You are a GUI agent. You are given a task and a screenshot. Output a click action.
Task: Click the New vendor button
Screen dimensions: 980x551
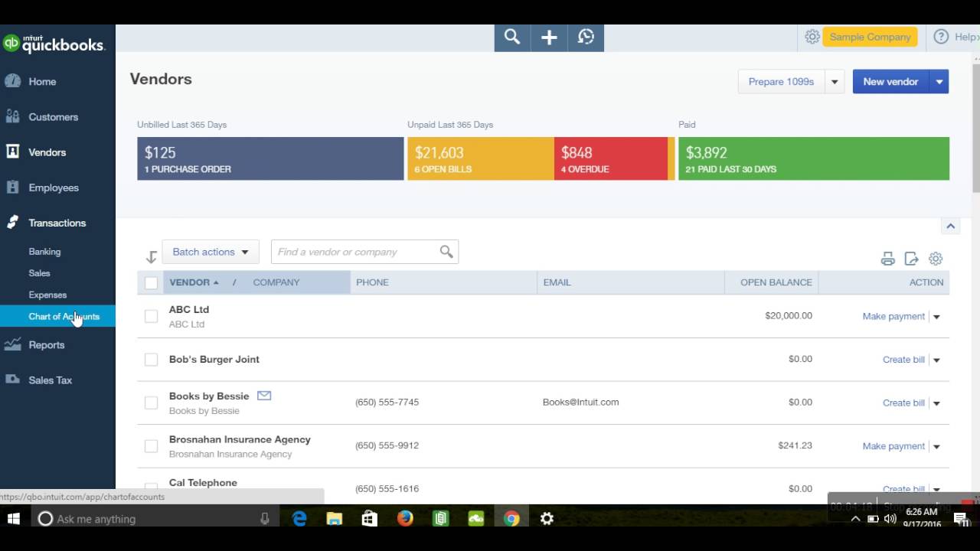[x=890, y=82]
